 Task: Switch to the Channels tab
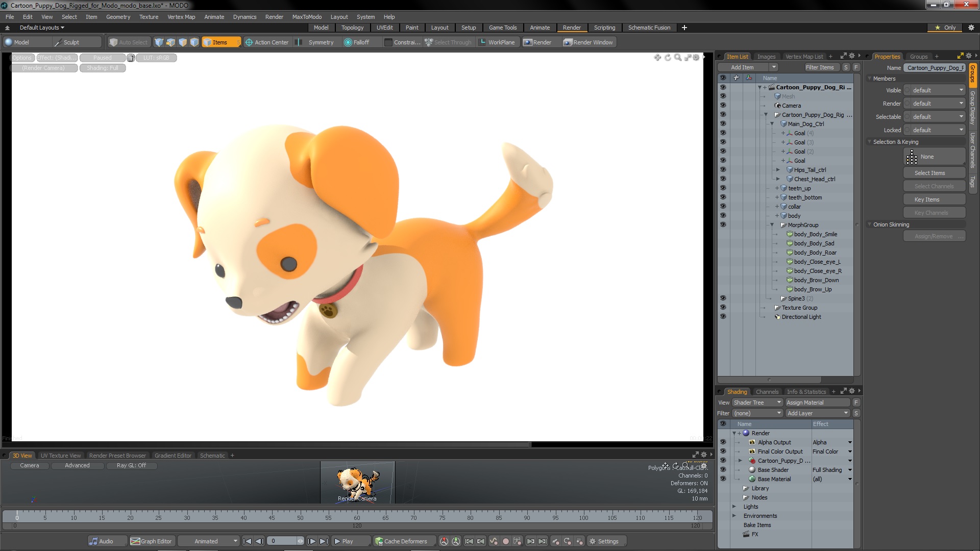pos(767,392)
